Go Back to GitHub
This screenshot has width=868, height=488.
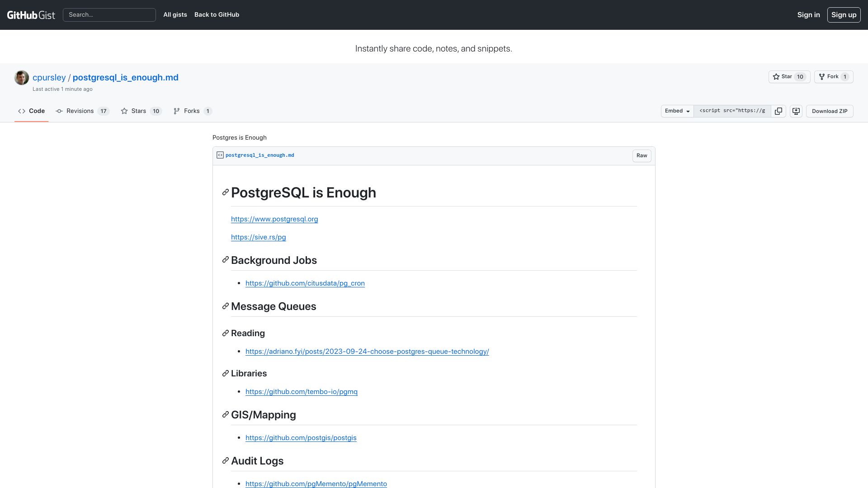point(217,15)
